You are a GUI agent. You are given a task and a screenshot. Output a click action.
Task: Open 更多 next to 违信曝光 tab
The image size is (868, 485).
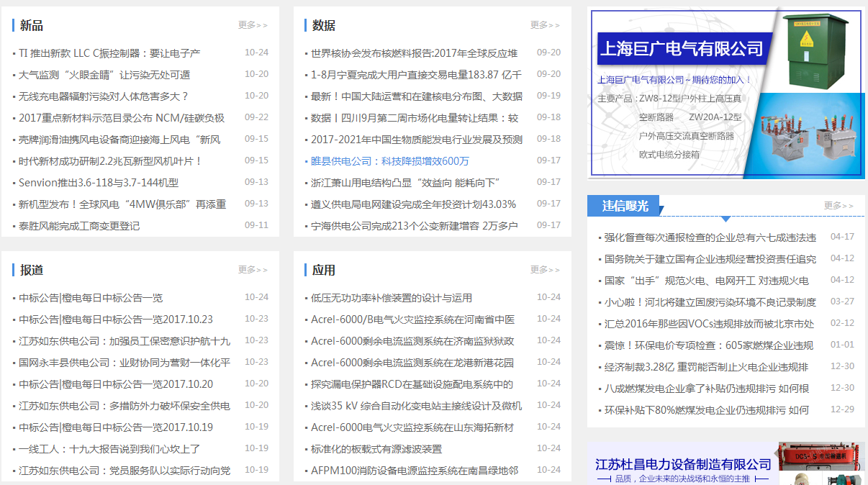coord(838,206)
